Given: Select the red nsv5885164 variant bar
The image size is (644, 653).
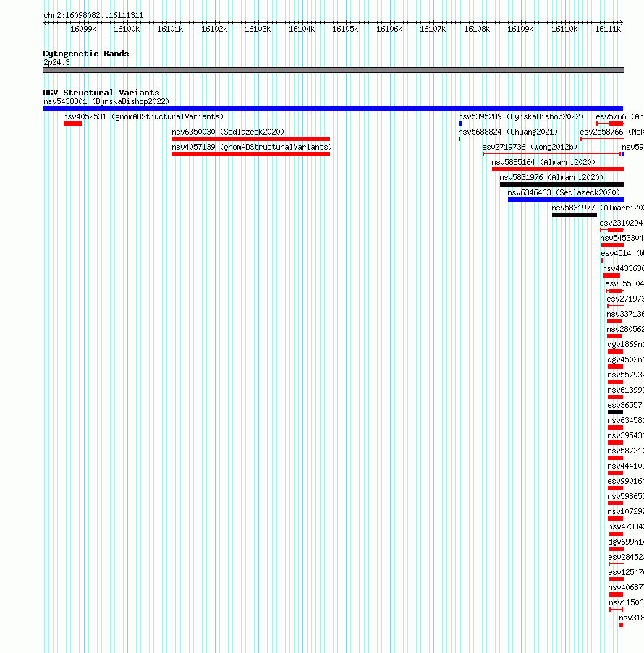Looking at the screenshot, I should click(x=558, y=169).
